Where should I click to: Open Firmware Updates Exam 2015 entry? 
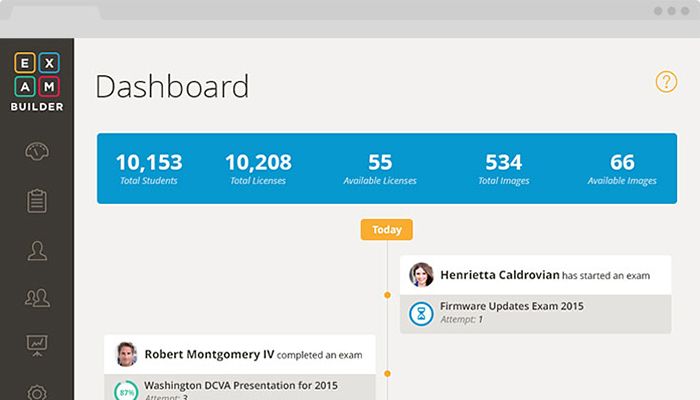click(x=511, y=306)
